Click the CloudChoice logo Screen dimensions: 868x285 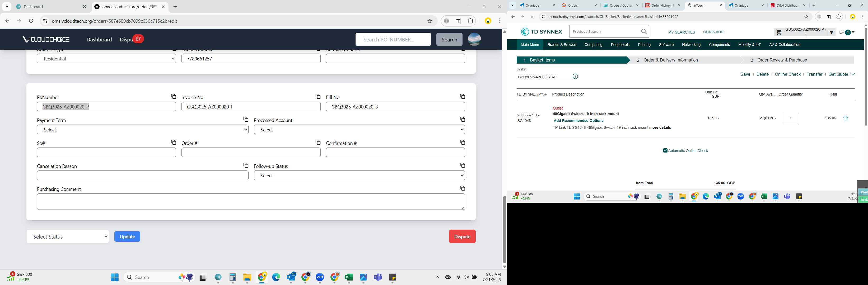coord(46,39)
